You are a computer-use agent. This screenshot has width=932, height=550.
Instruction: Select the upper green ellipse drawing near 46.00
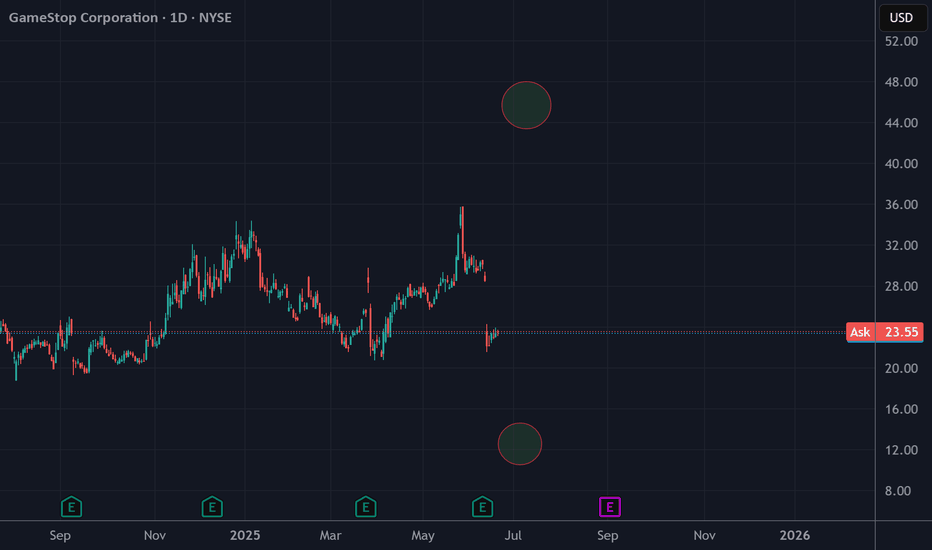click(526, 105)
